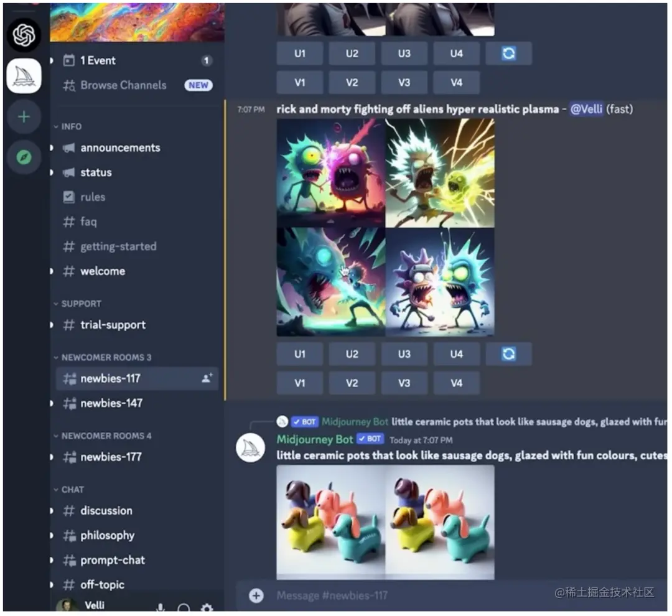Open the rules channel
This screenshot has height=616, width=672.
(136, 197)
